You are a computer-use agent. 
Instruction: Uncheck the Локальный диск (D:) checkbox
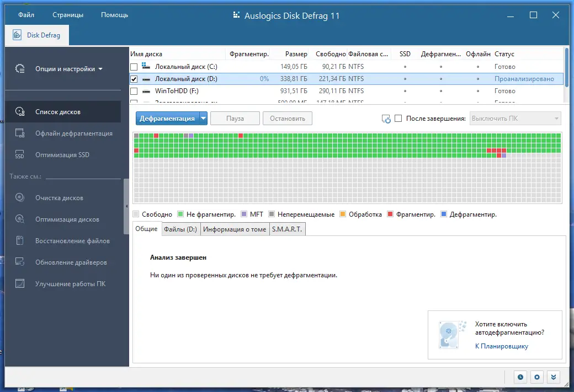(134, 79)
